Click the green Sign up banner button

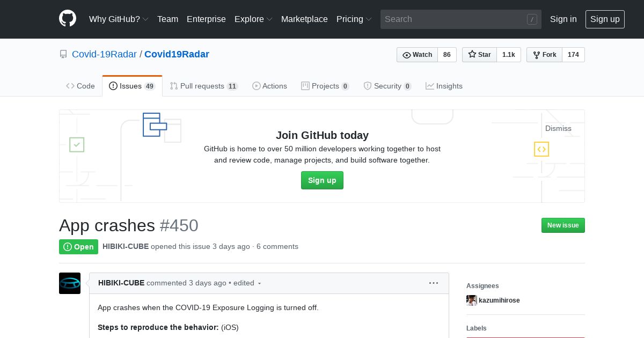[322, 180]
